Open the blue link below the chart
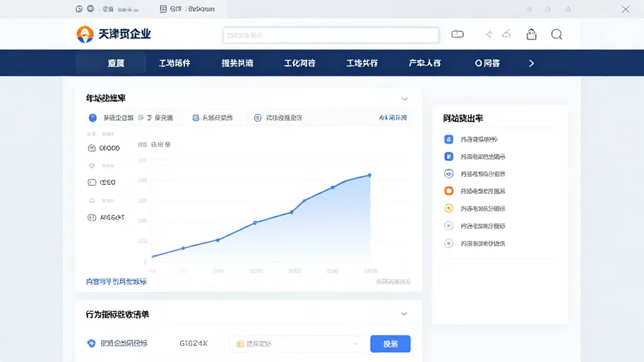This screenshot has height=362, width=644. coord(117,282)
